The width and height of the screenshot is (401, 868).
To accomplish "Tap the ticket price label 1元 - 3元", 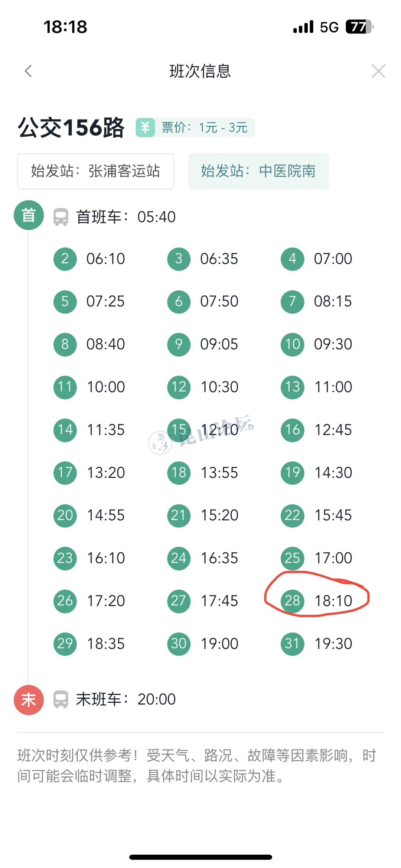I will click(223, 128).
